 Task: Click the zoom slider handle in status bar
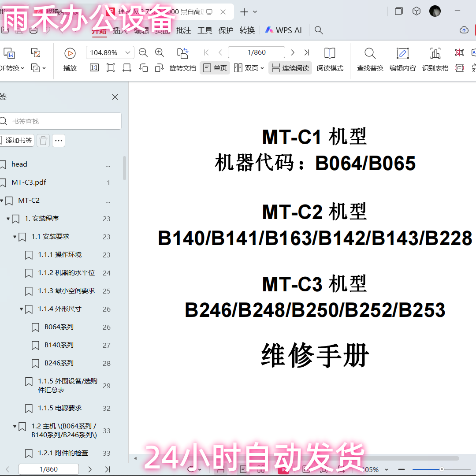click(x=442, y=469)
